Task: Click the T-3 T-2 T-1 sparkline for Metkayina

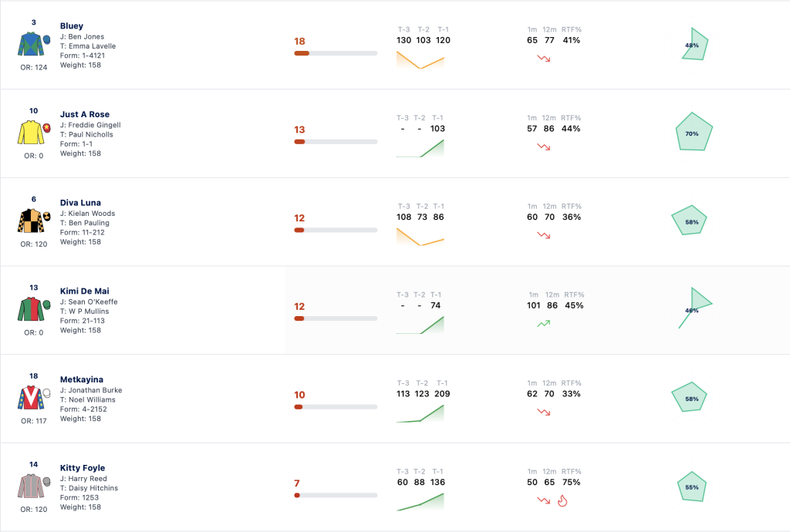Action: (420, 413)
